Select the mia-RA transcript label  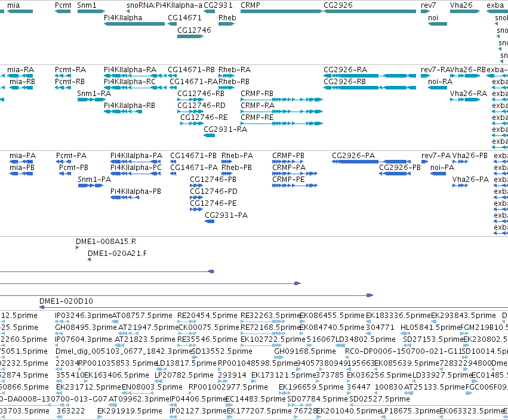[20, 70]
